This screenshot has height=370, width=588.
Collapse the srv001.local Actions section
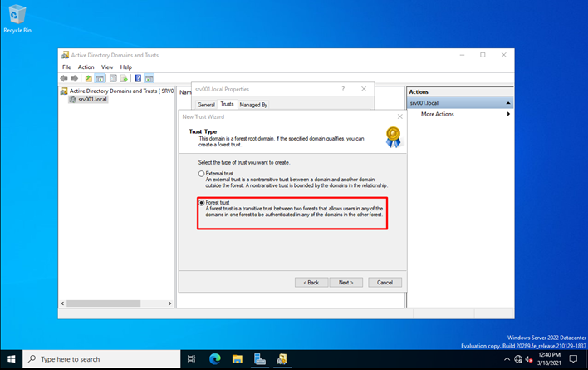pyautogui.click(x=508, y=103)
